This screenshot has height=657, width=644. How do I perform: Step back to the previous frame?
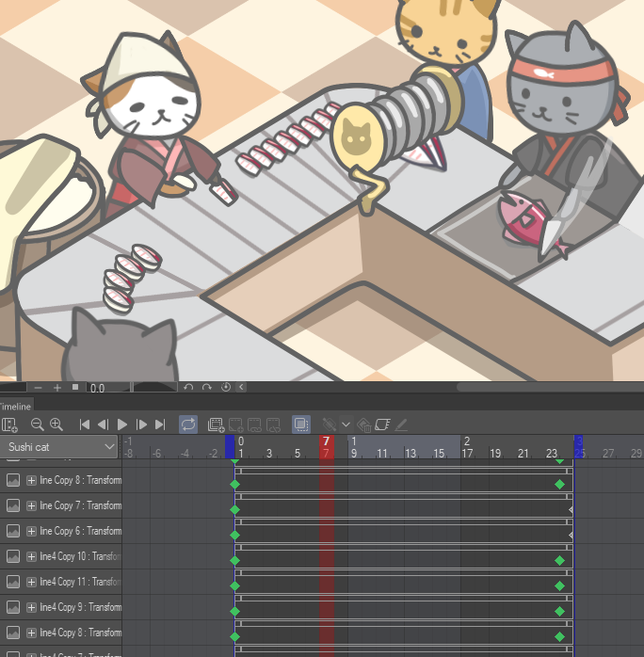(103, 425)
